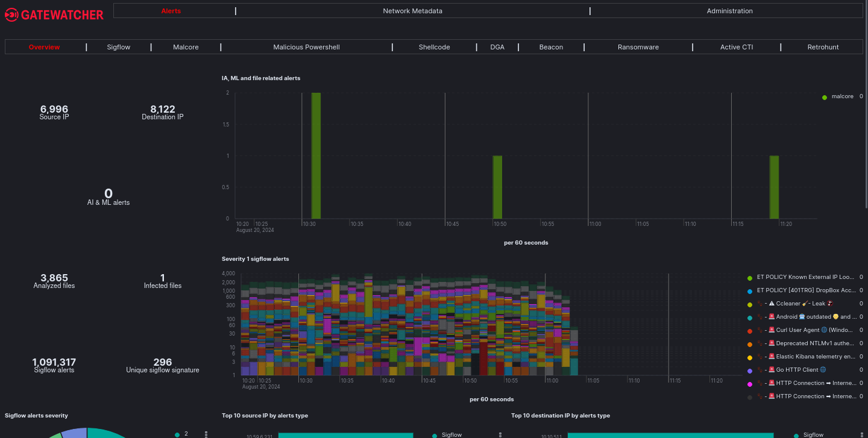Click the malcore bar at 10:50
Image resolution: width=868 pixels, height=438 pixels.
click(497, 187)
